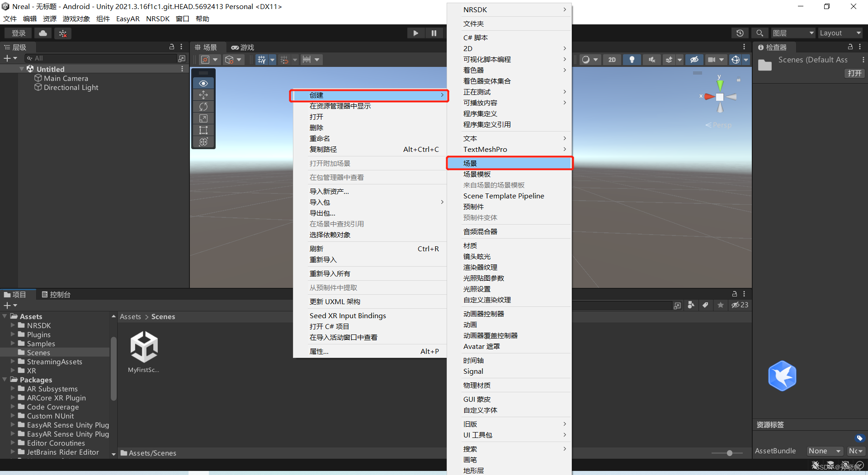This screenshot has width=868, height=475.
Task: Toggle scene audio mute icon
Action: (x=651, y=60)
